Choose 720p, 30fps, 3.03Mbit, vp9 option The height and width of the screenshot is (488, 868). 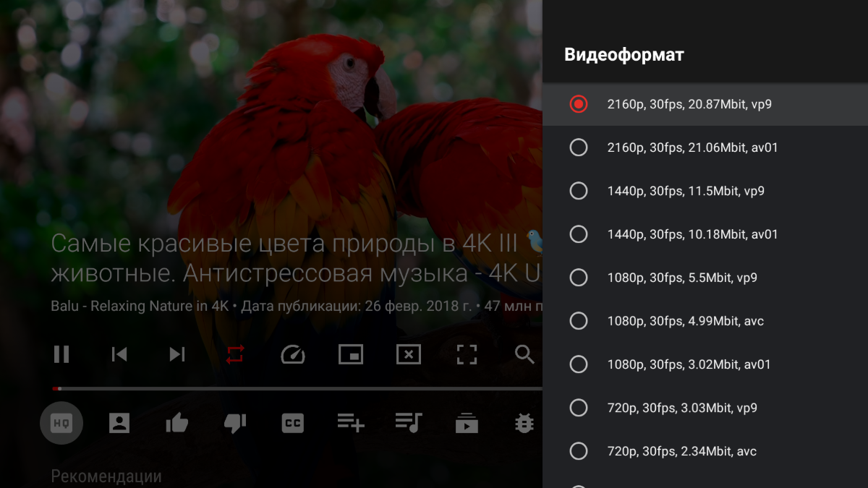pyautogui.click(x=705, y=408)
